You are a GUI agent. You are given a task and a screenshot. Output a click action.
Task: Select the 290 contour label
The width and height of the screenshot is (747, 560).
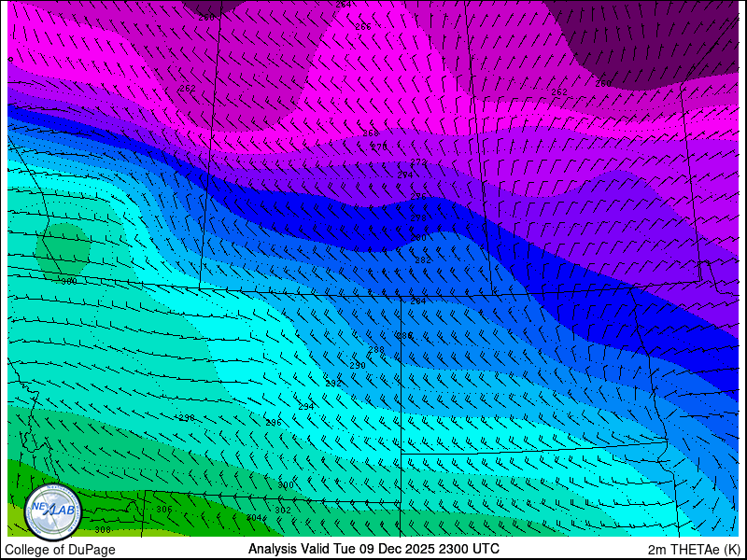(x=358, y=366)
